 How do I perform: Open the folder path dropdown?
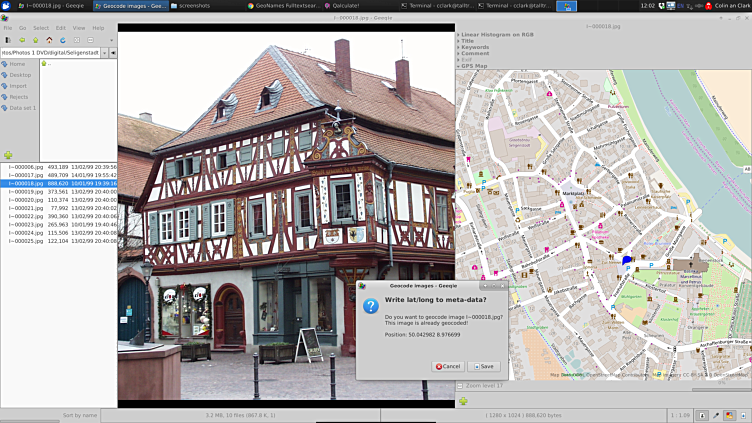pos(103,52)
